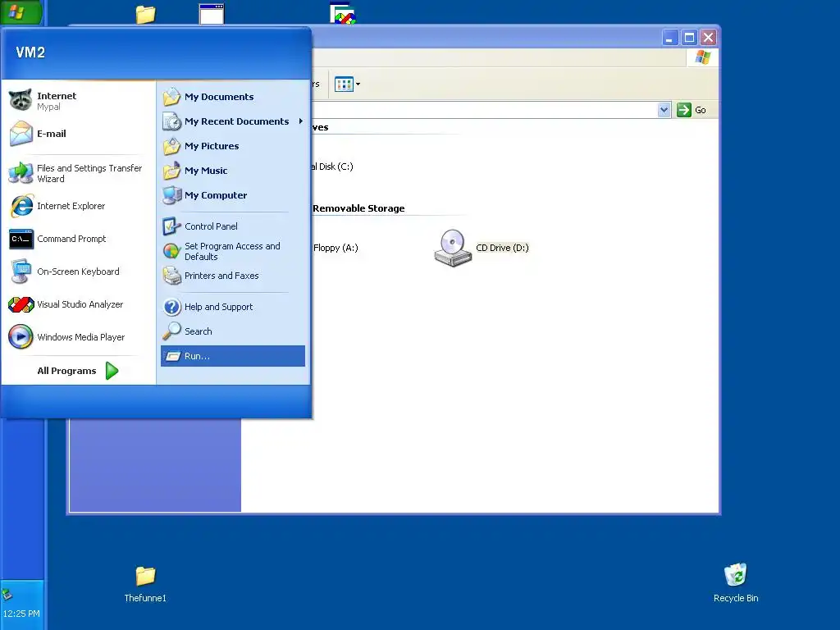Select Recycle Bin on desktop
Screen dimensions: 840x630
736,583
